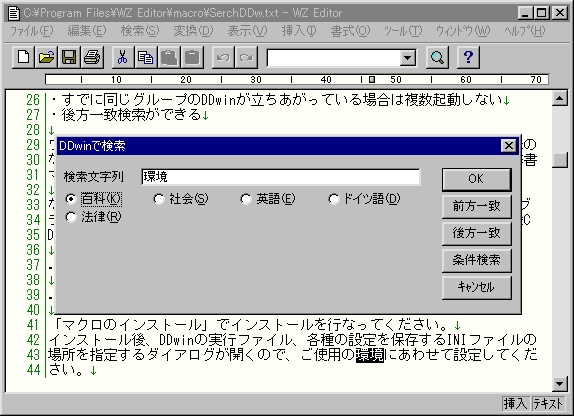Screen dimensions: 574x416
Task: Open the 表示(V) menu
Action: 247,31
